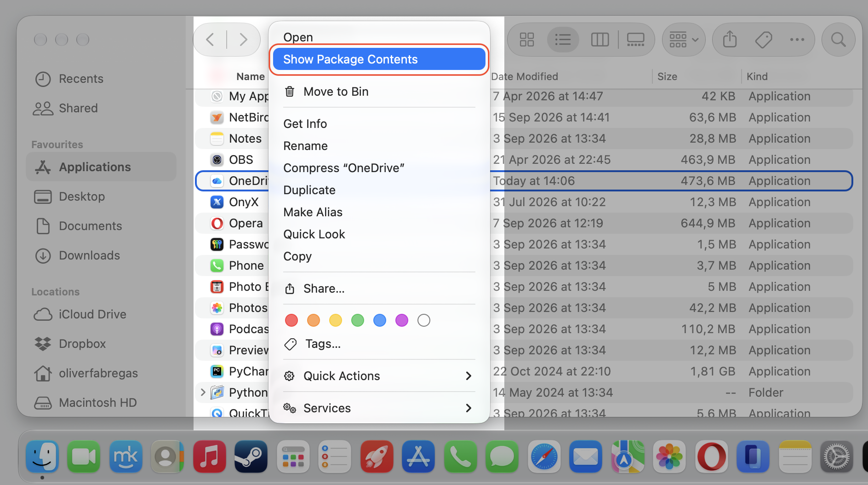Apply the grey empty tag circle
Image resolution: width=868 pixels, height=485 pixels.
pyautogui.click(x=424, y=320)
